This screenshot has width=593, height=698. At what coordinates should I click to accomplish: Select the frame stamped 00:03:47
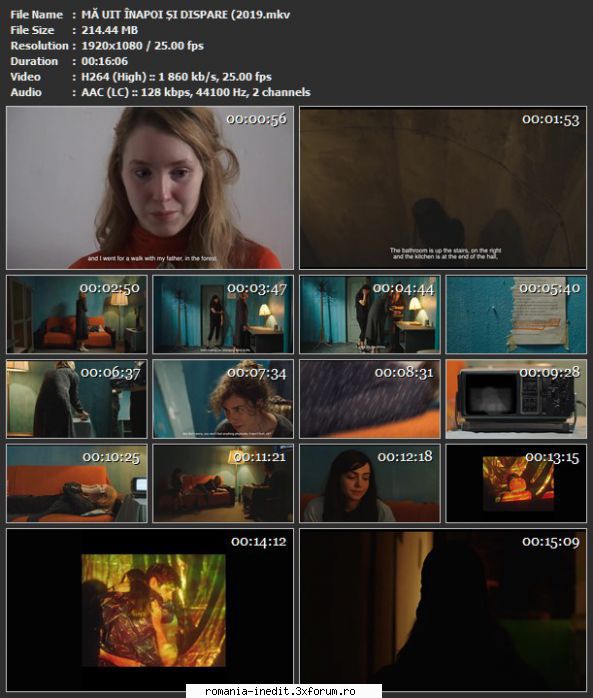(x=223, y=314)
